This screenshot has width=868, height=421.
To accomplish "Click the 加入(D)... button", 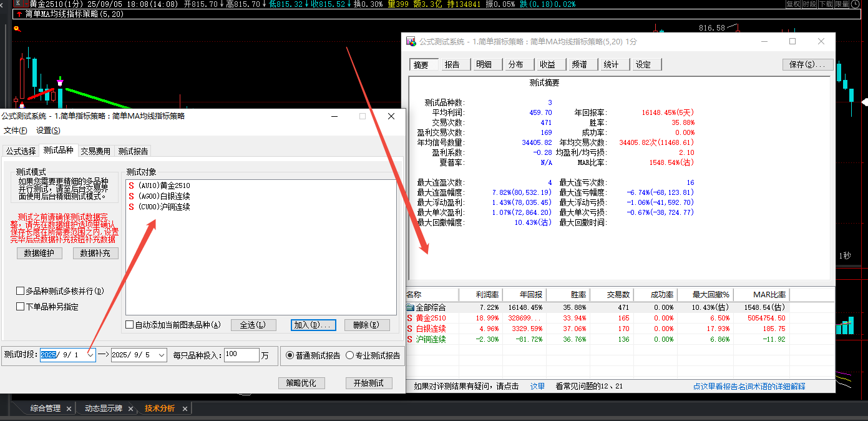I will coord(314,325).
